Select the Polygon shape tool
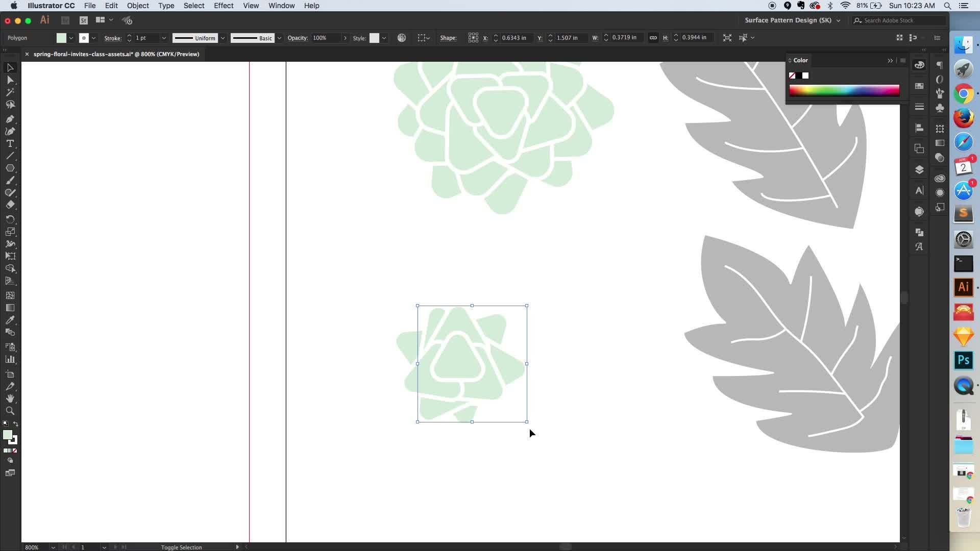The image size is (980, 551). [x=10, y=168]
